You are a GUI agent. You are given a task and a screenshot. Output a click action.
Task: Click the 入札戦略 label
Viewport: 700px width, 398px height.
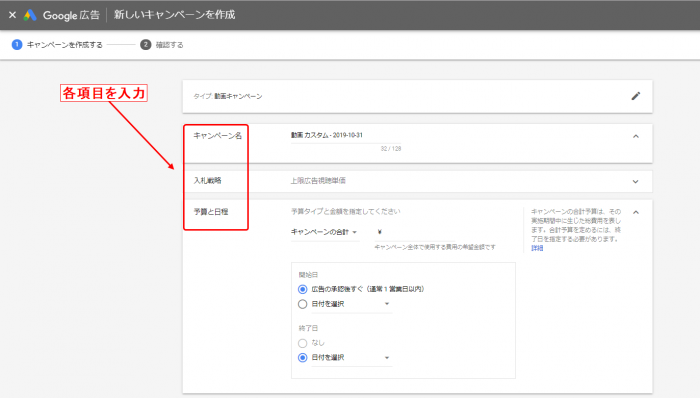click(208, 181)
